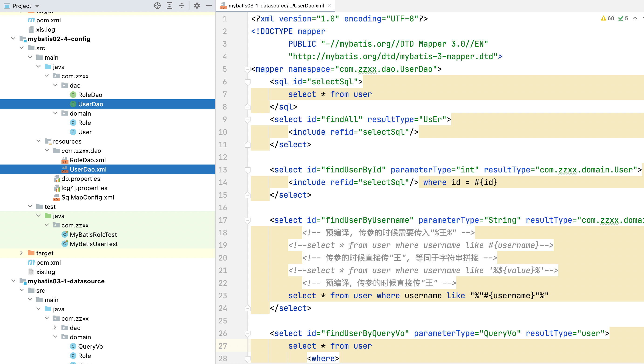Click the 68 warnings indicator
Screen dimensions: 644x364
(607, 18)
